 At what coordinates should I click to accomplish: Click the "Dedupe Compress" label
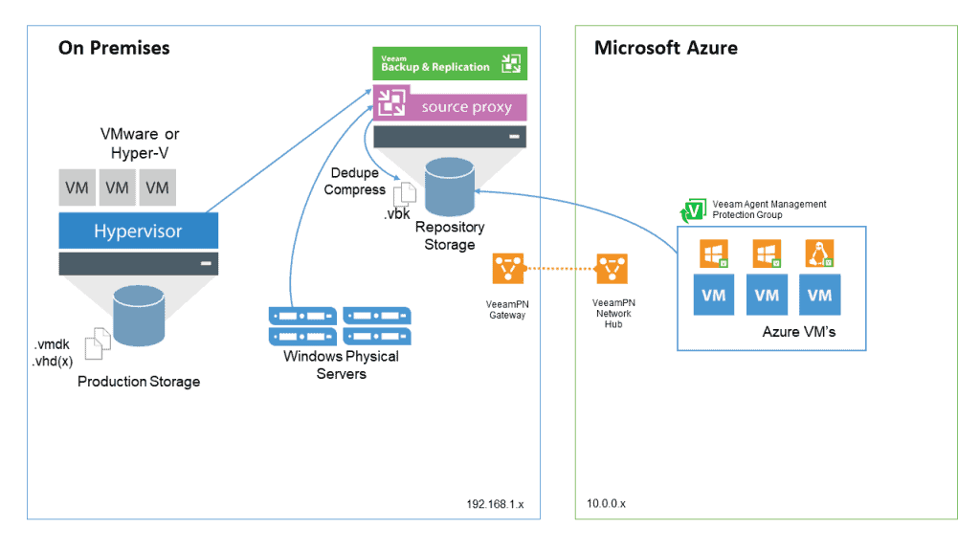tap(354, 181)
